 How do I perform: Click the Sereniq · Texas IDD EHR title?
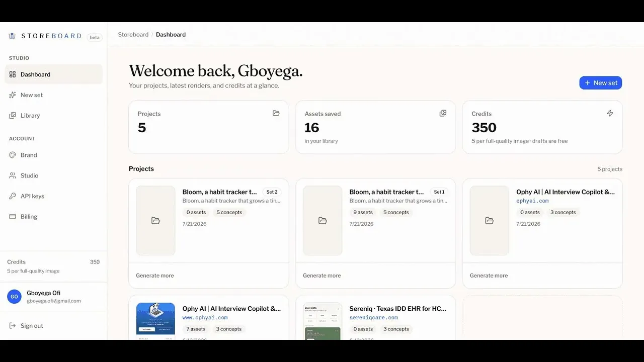point(398,309)
